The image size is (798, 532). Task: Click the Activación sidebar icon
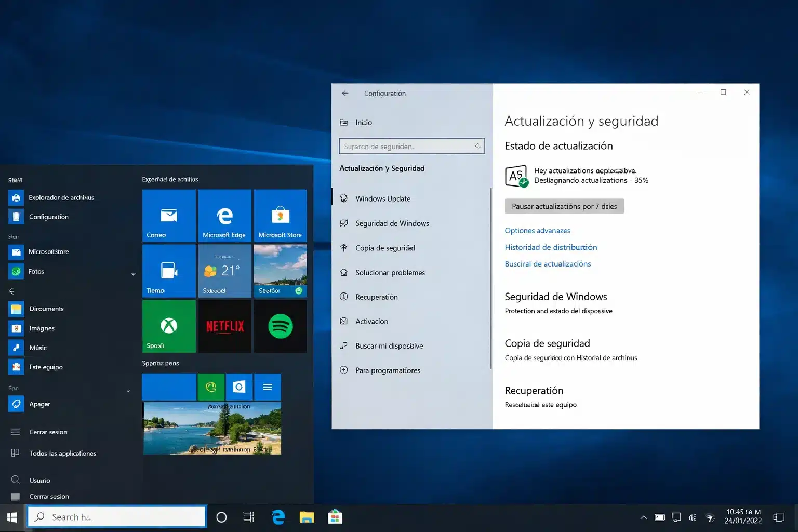[344, 321]
